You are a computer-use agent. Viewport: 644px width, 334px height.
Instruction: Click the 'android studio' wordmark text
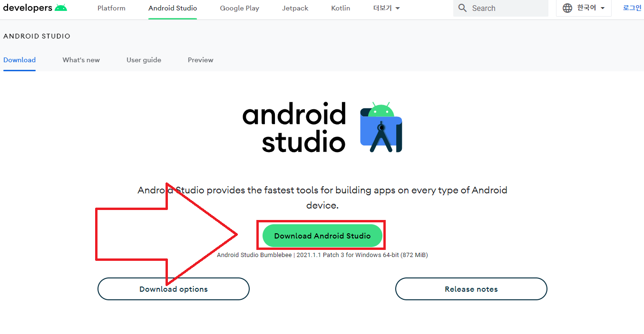coord(294,127)
